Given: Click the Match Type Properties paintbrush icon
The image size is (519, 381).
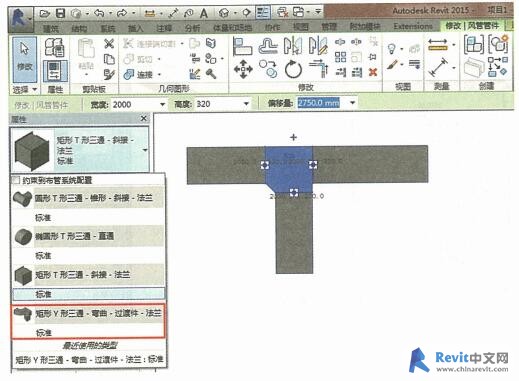Looking at the screenshot, I should tap(109, 74).
